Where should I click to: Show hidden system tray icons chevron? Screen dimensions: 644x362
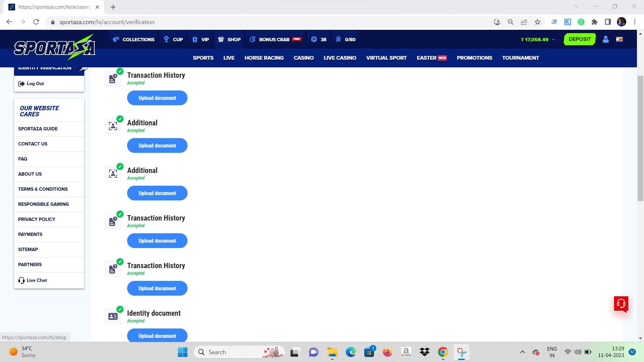pyautogui.click(x=522, y=352)
